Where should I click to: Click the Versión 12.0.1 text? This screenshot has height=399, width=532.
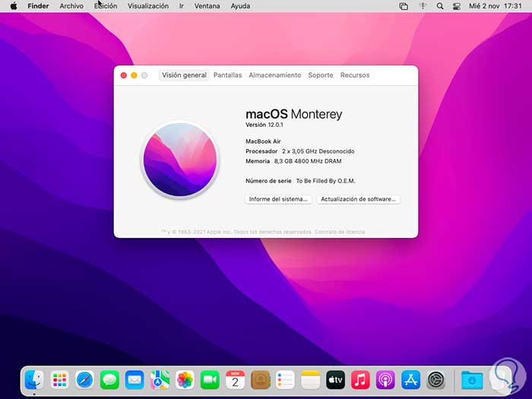(x=264, y=125)
